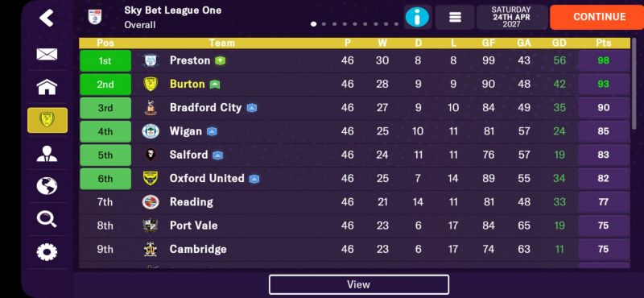
Task: Open the manager profile person icon
Action: (x=47, y=153)
